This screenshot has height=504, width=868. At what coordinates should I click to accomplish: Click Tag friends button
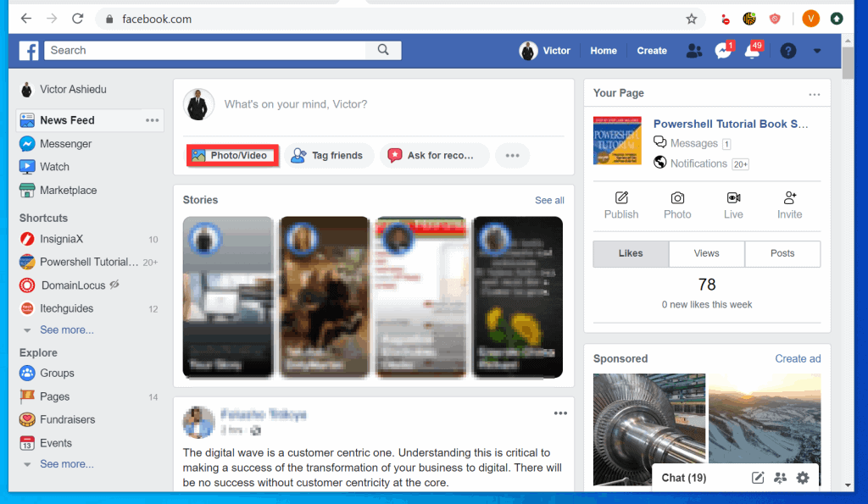[x=328, y=156]
